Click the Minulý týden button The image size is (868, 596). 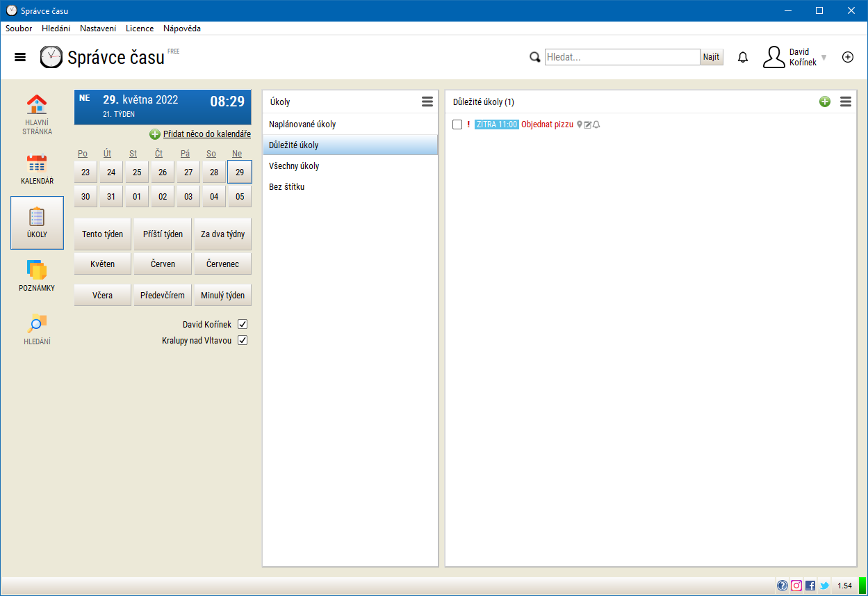point(222,295)
